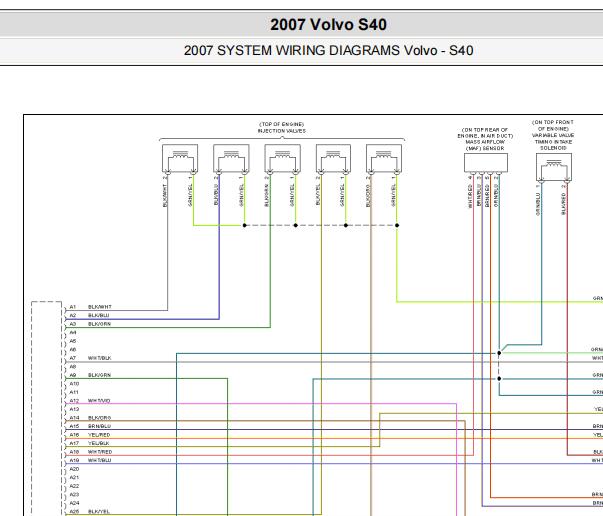603x516 pixels.
Task: Click the MAF sensor component box
Action: point(486,163)
